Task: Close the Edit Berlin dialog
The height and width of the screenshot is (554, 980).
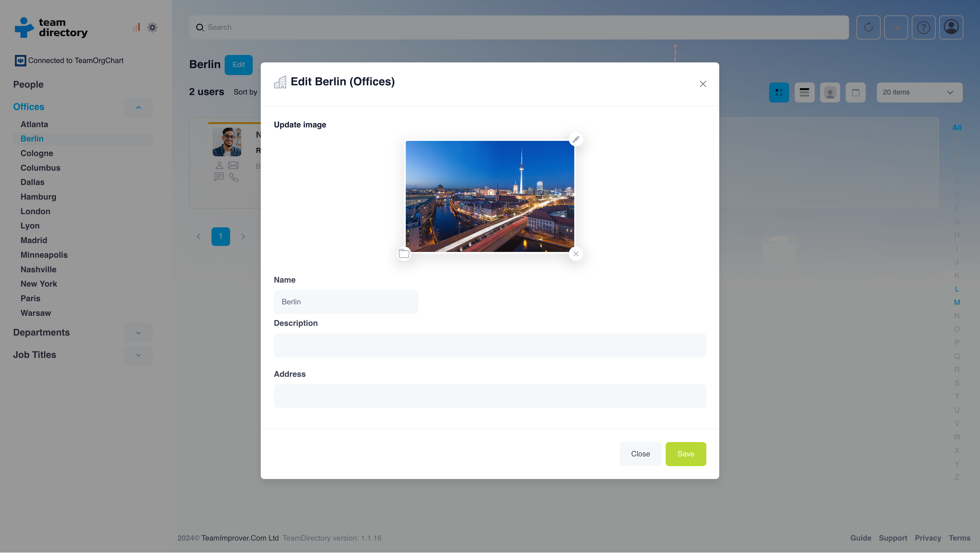Action: pos(703,84)
